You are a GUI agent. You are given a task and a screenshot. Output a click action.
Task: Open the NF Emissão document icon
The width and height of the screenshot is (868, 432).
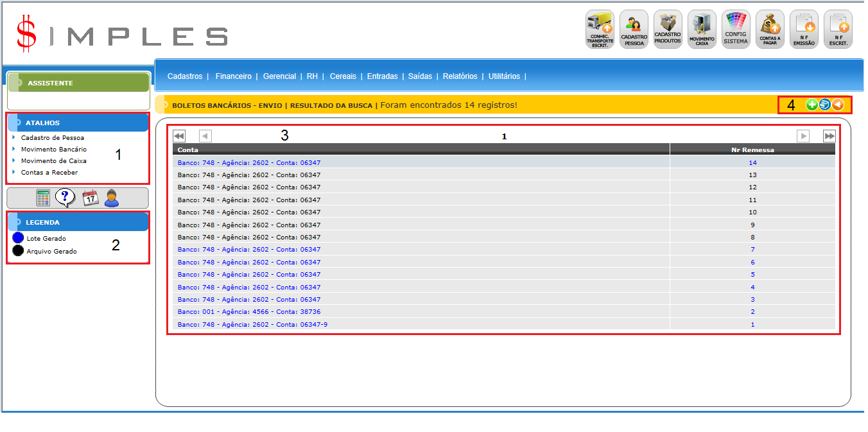804,30
